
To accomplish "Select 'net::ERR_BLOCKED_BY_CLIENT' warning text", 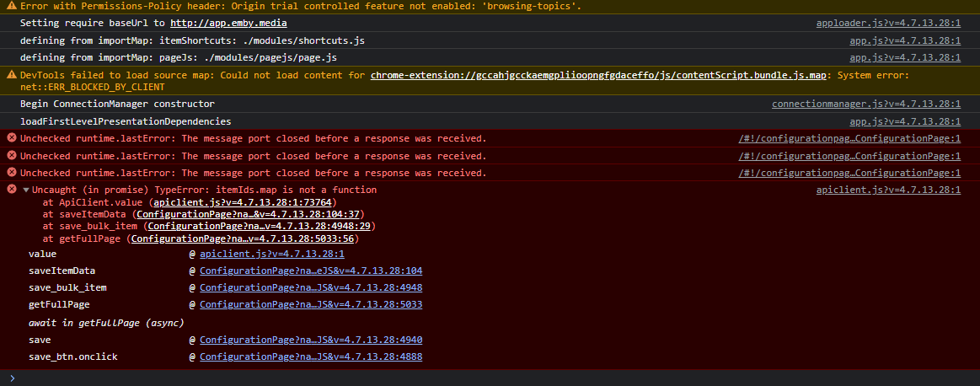I will [93, 87].
